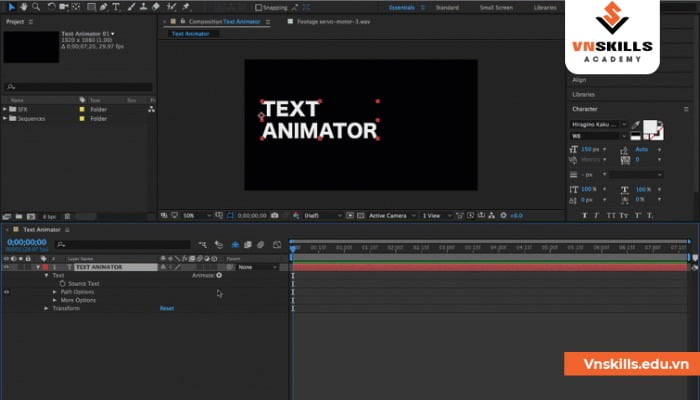Expand the Path Options group
Screen dimensions: 700x400
coord(56,292)
